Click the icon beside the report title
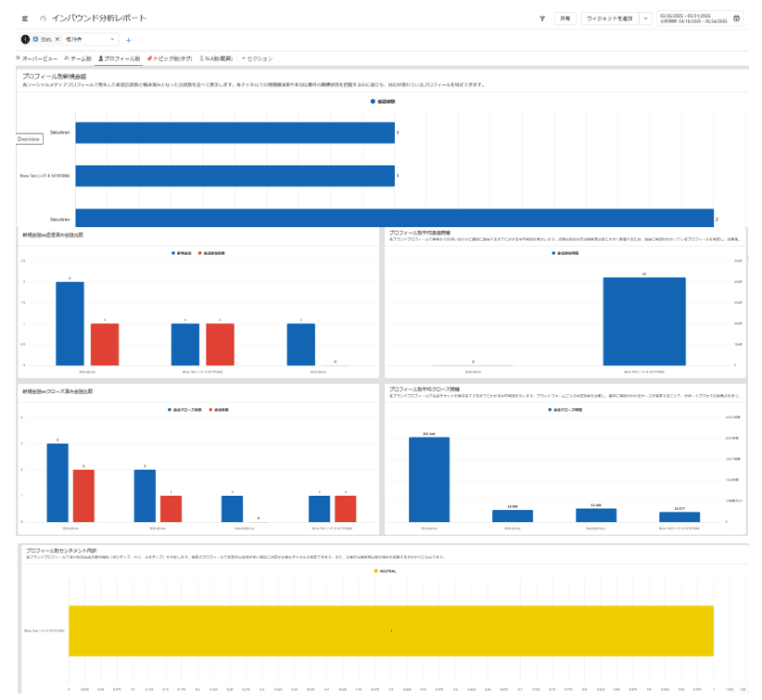762x700 pixels. pyautogui.click(x=43, y=19)
